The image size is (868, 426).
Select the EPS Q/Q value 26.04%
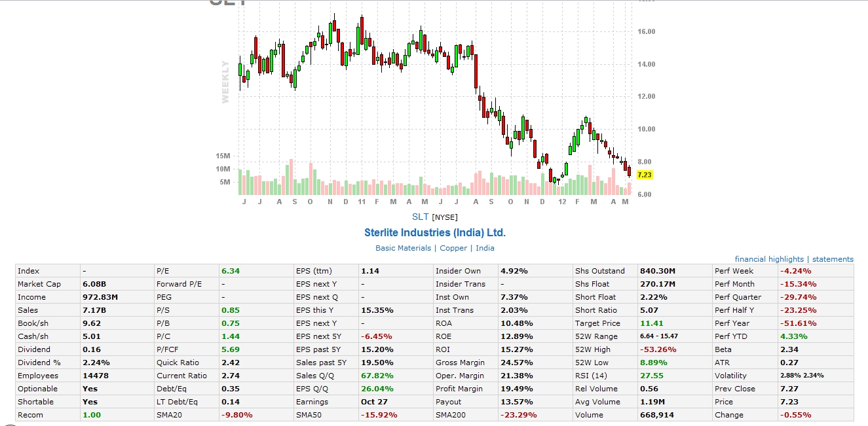pos(377,389)
